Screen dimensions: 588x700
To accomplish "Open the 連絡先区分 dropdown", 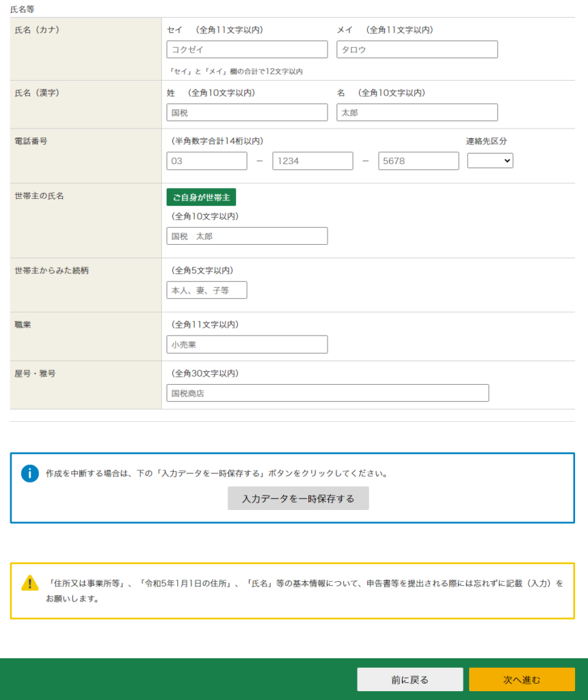I will point(490,161).
